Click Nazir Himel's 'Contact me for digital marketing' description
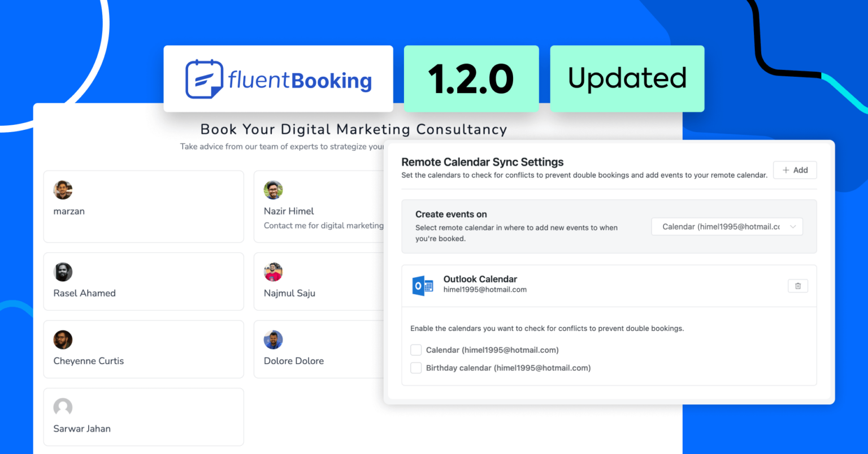This screenshot has height=454, width=868. click(323, 226)
